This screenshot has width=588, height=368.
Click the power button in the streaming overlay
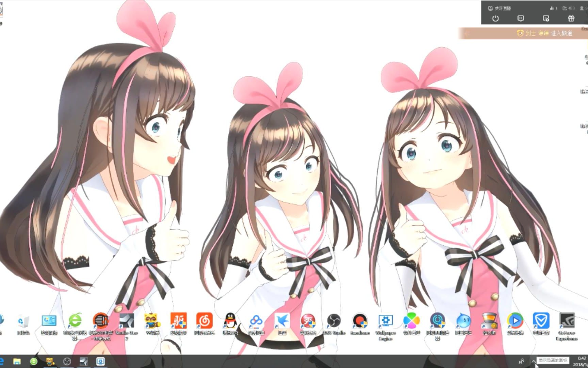coord(495,18)
